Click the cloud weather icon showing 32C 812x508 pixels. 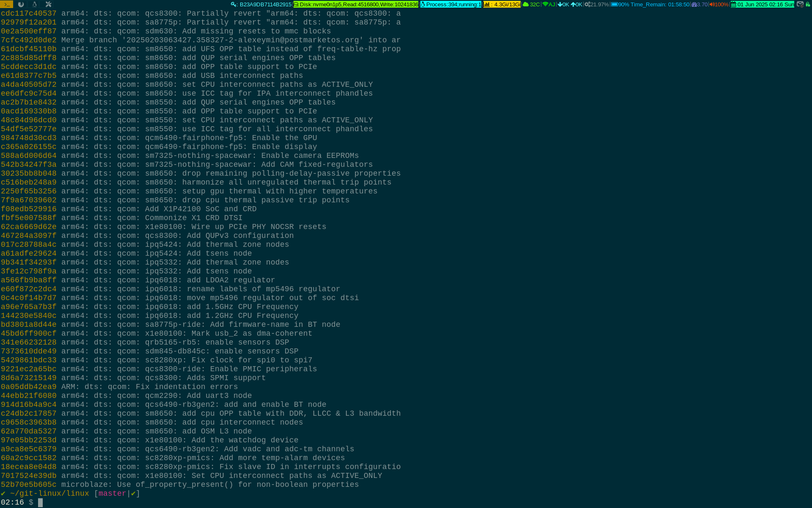click(526, 5)
